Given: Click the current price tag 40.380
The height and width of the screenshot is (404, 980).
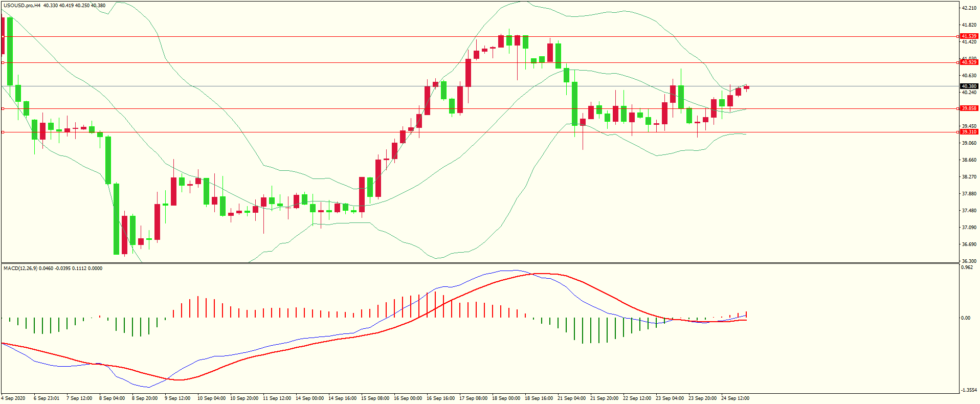Looking at the screenshot, I should (969, 86).
